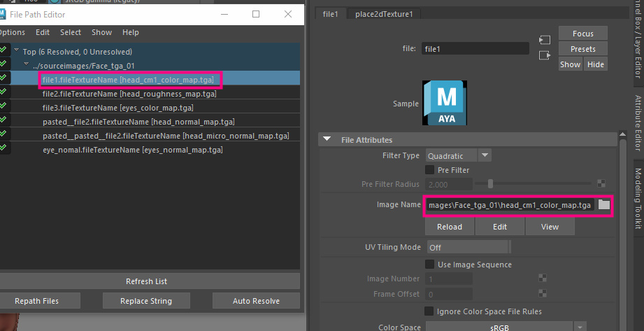
Task: Click the View button
Action: (550, 227)
